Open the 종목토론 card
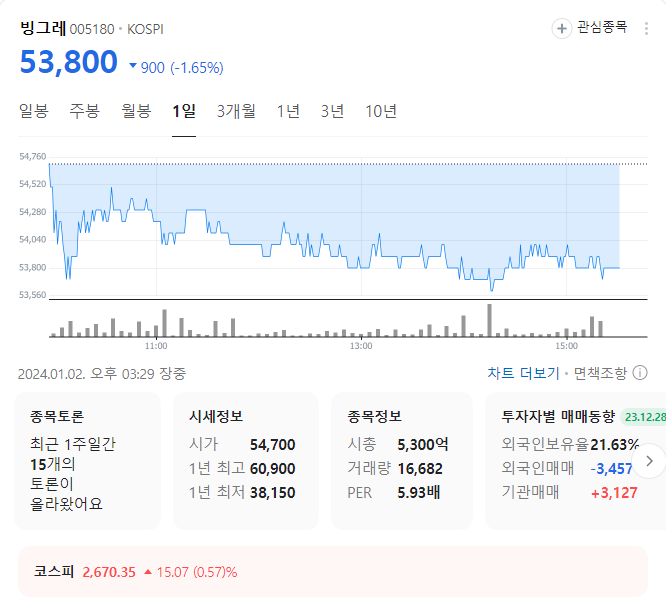Image resolution: width=666 pixels, height=608 pixels. click(x=87, y=461)
